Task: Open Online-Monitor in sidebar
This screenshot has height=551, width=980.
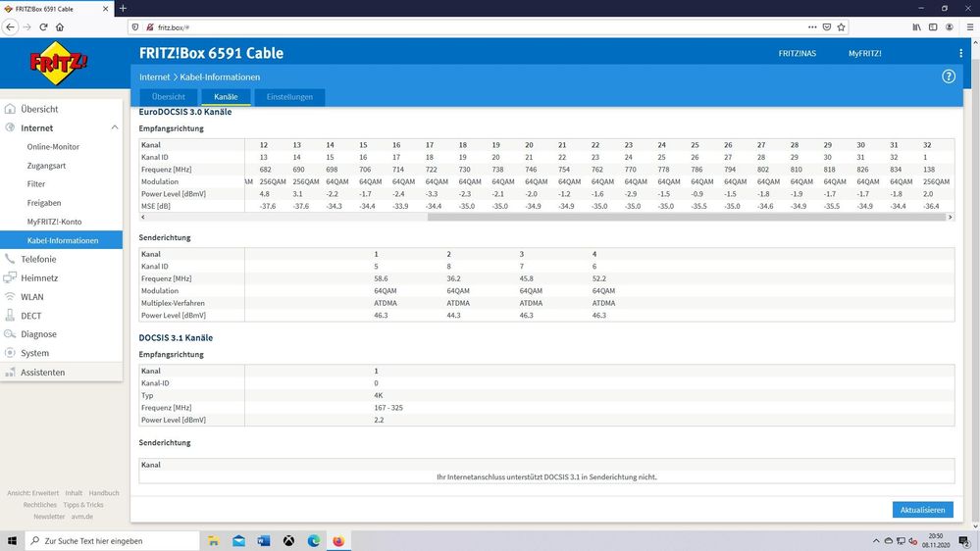Action: (x=53, y=146)
